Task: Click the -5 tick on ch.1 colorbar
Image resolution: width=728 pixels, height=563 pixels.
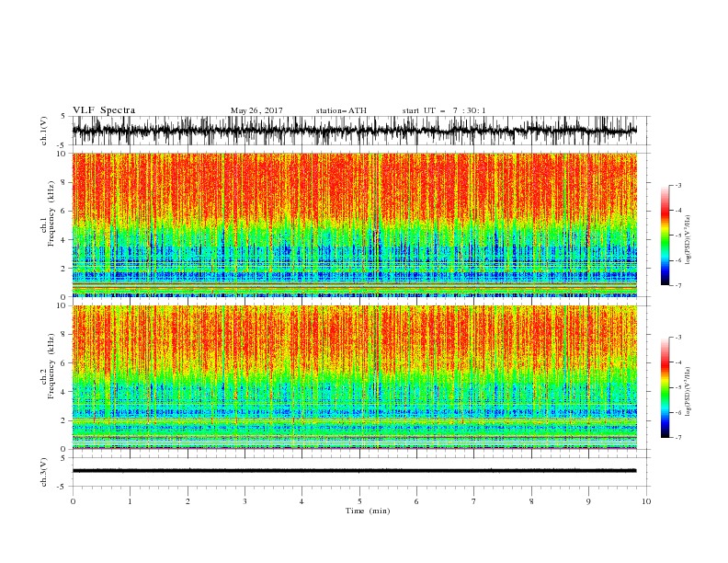Action: tap(677, 236)
